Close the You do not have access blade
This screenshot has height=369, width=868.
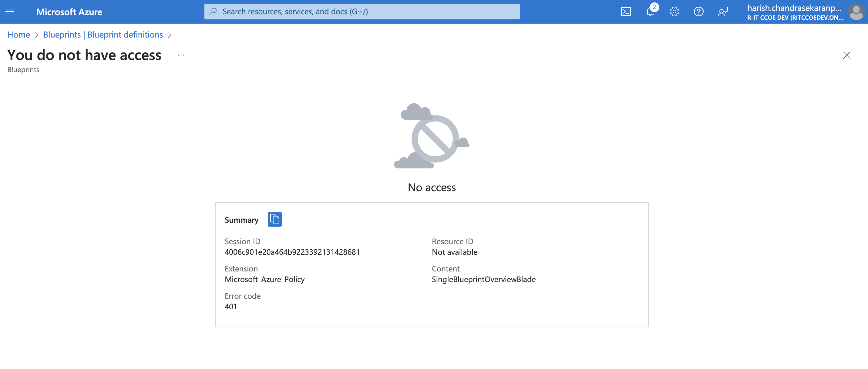(x=846, y=55)
